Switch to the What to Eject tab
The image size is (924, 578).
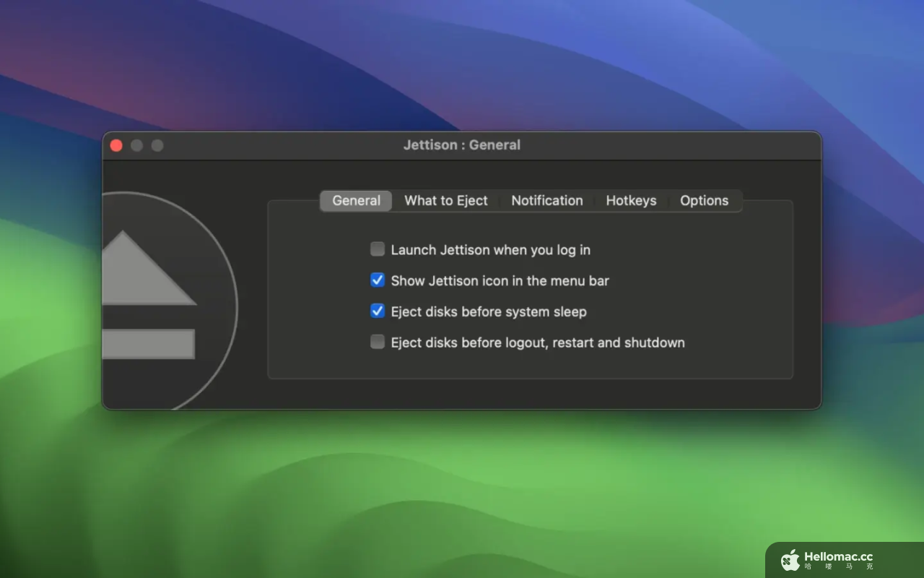pos(446,201)
